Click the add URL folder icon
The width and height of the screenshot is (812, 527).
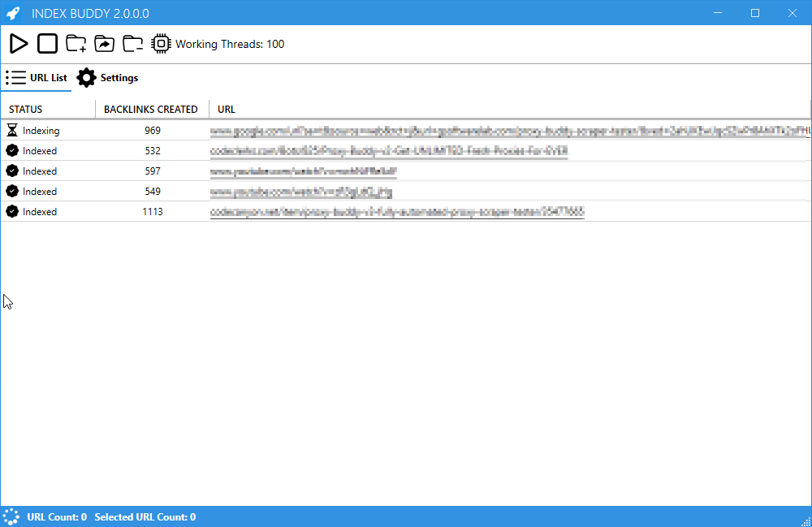click(76, 44)
